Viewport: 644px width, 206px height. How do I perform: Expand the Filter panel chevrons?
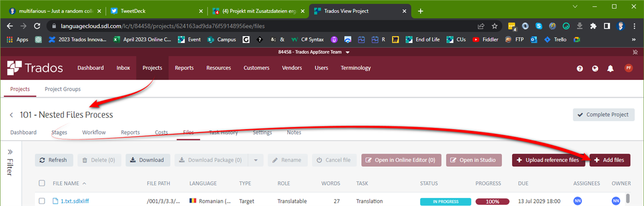pyautogui.click(x=10, y=152)
